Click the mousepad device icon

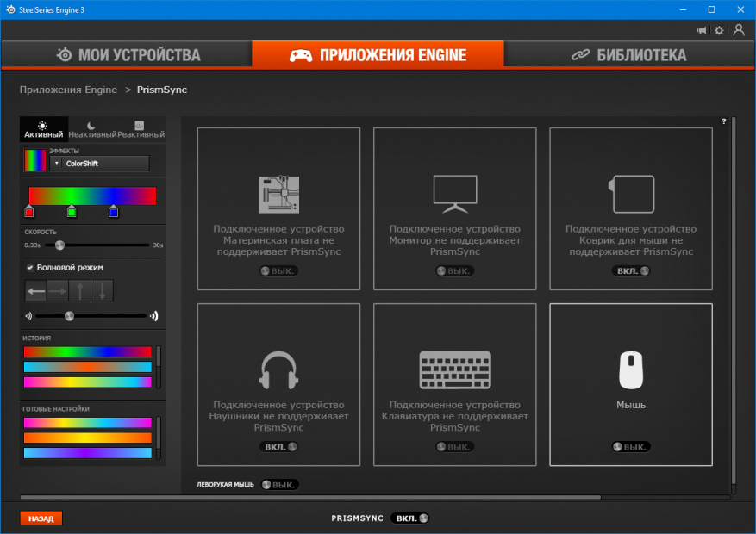[x=631, y=194]
